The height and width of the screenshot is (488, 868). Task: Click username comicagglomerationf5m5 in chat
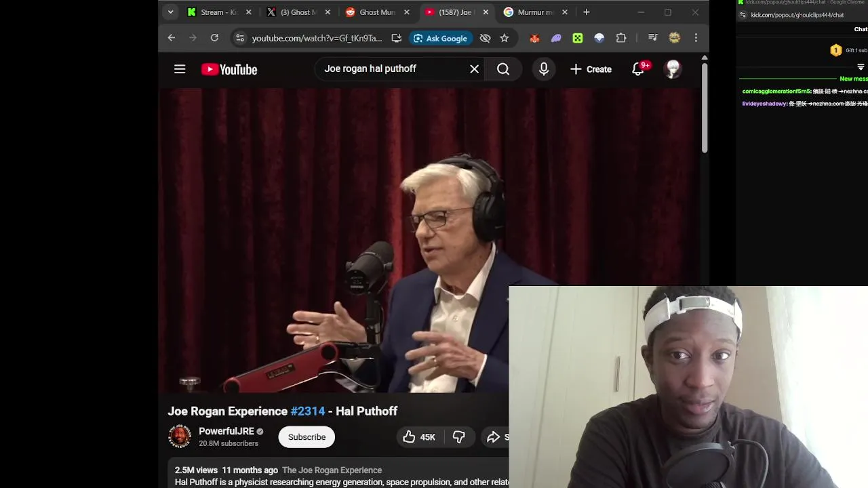[776, 91]
